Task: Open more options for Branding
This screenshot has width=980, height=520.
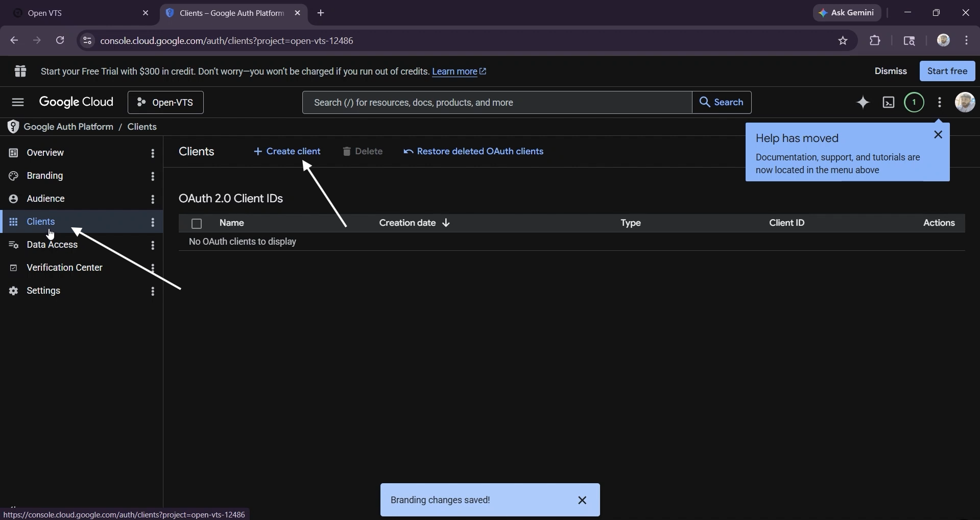Action: (153, 176)
